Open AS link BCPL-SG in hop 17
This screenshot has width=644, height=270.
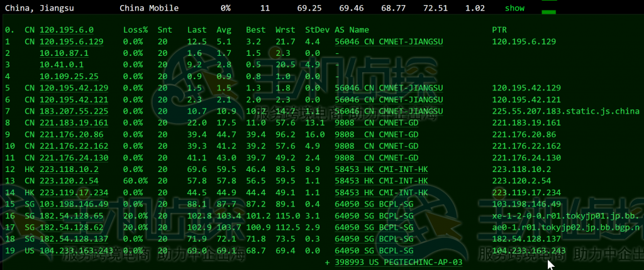[374, 227]
